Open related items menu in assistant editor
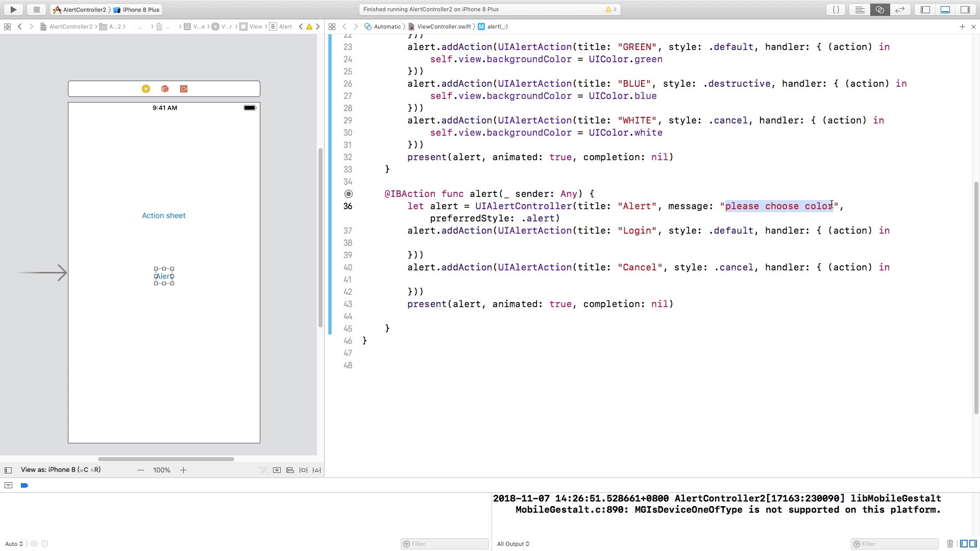Image resolution: width=980 pixels, height=551 pixels. tap(332, 27)
